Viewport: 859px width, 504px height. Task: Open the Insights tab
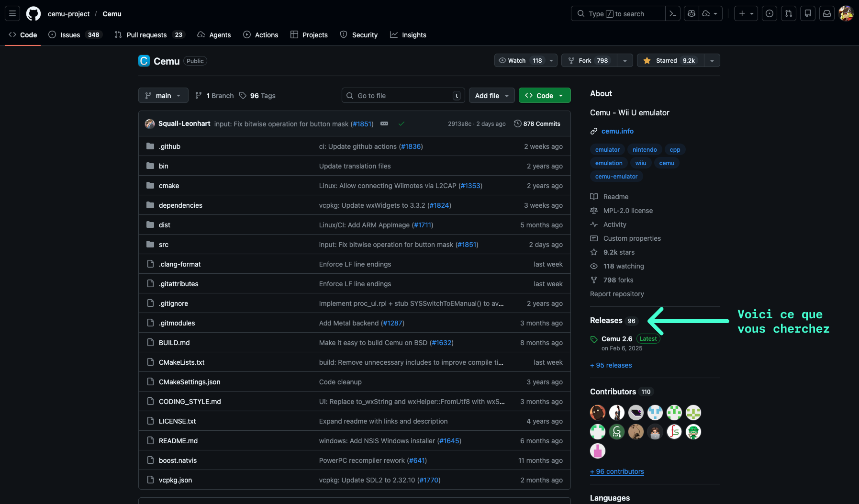coord(408,34)
